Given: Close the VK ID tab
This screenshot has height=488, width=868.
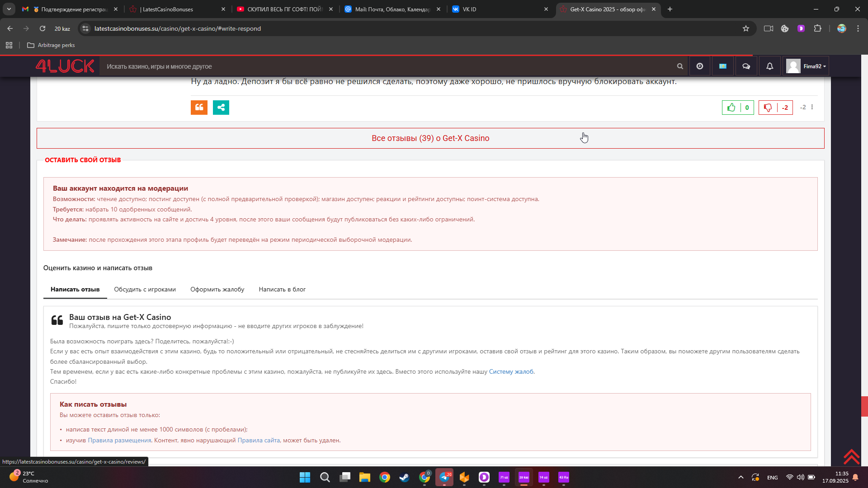Looking at the screenshot, I should click(x=546, y=9).
